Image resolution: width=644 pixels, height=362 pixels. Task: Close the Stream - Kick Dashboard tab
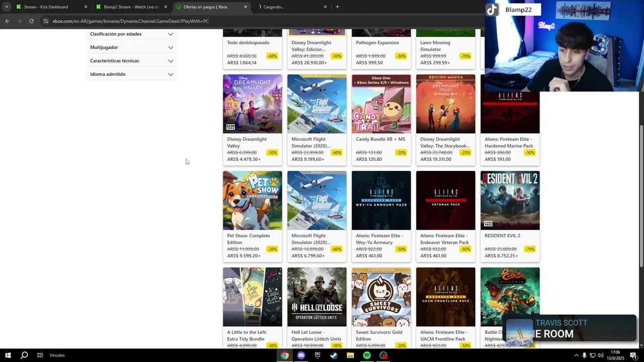pyautogui.click(x=86, y=7)
